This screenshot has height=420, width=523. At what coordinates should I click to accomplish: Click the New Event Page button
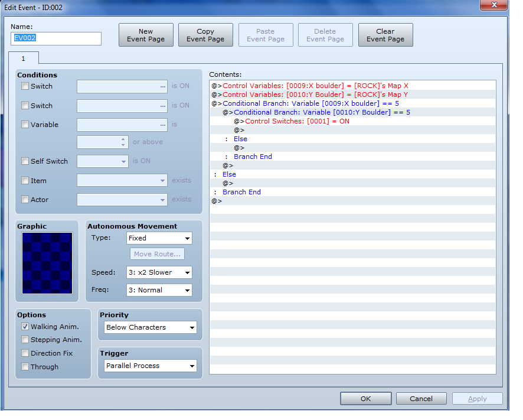click(x=146, y=35)
